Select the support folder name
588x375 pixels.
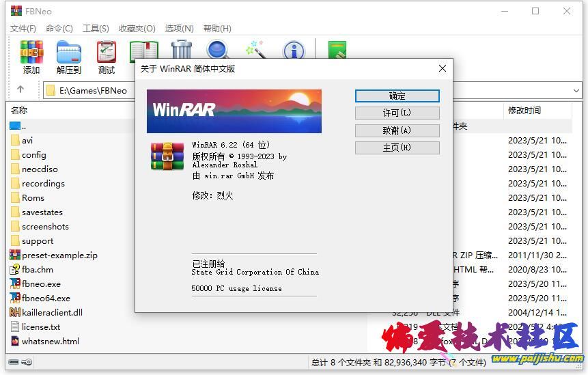[38, 240]
